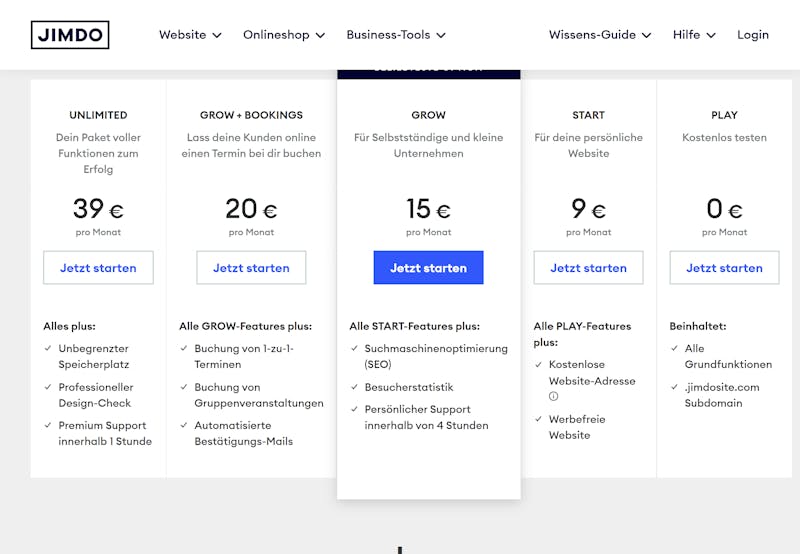
Task: Click .jimdosite.com Subdomain feature
Action: point(722,395)
